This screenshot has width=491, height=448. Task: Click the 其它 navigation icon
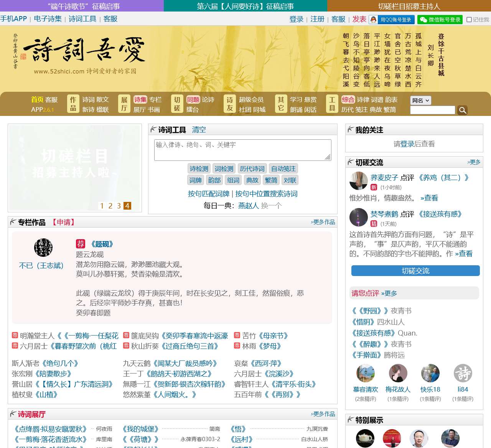tap(280, 104)
